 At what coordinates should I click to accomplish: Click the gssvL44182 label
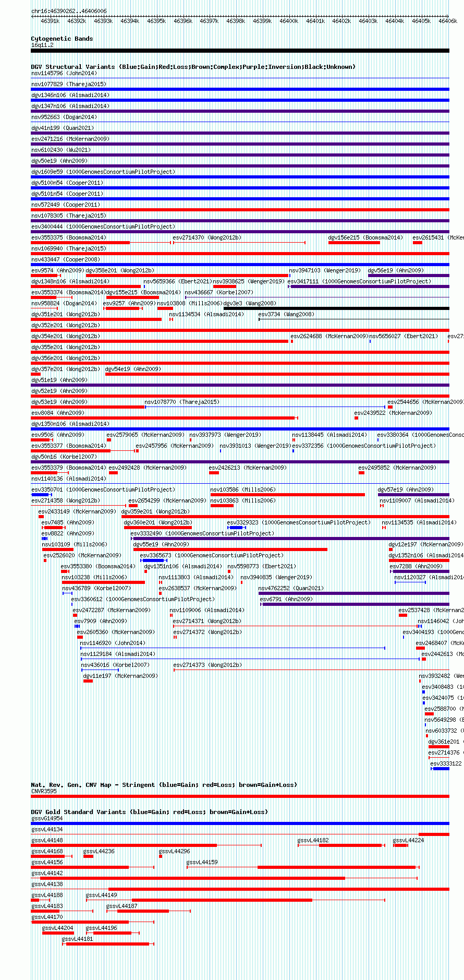(313, 840)
